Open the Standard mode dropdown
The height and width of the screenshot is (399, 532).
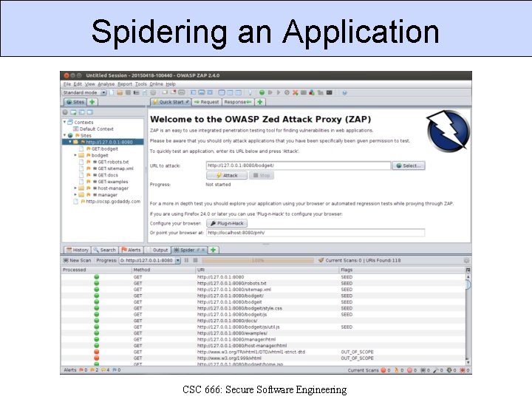pyautogui.click(x=84, y=92)
